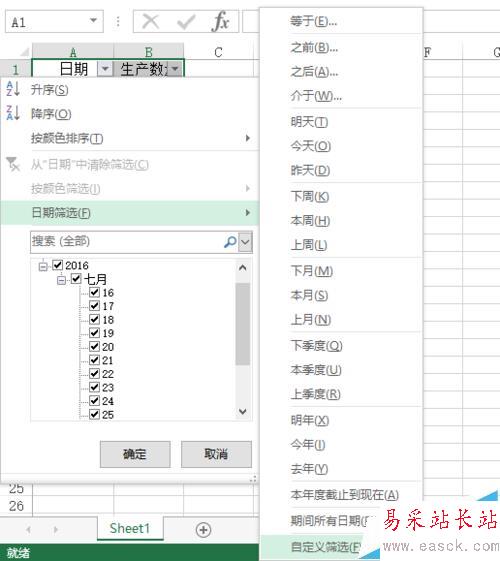Viewport: 500px width, 561px height.
Task: Uncheck day 22 checkbox
Action: [94, 374]
